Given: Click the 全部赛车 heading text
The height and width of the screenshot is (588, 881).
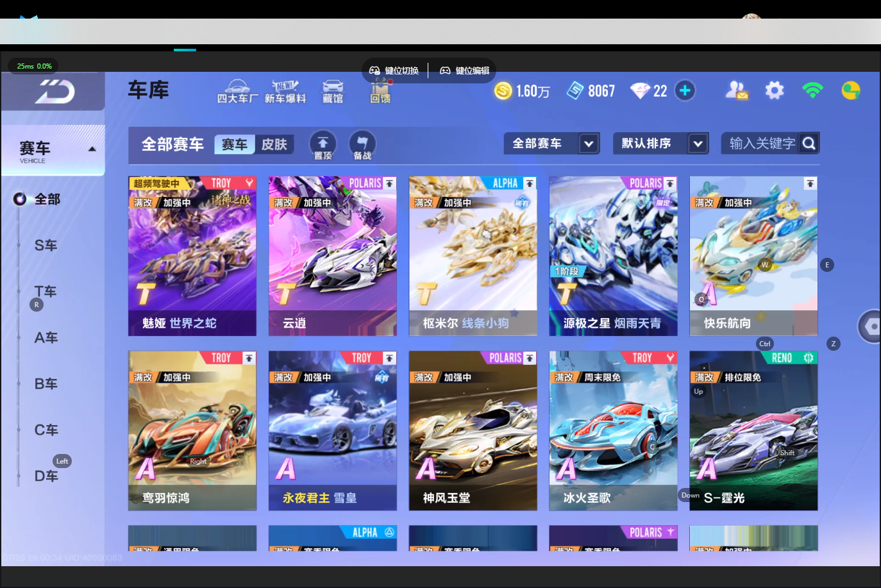Looking at the screenshot, I should pos(172,144).
